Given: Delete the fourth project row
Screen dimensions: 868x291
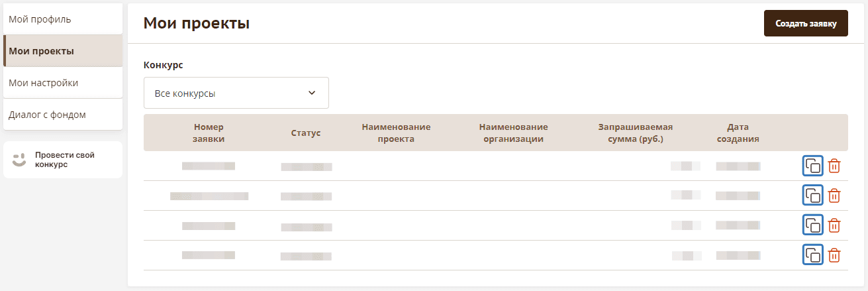Looking at the screenshot, I should pyautogui.click(x=834, y=255).
